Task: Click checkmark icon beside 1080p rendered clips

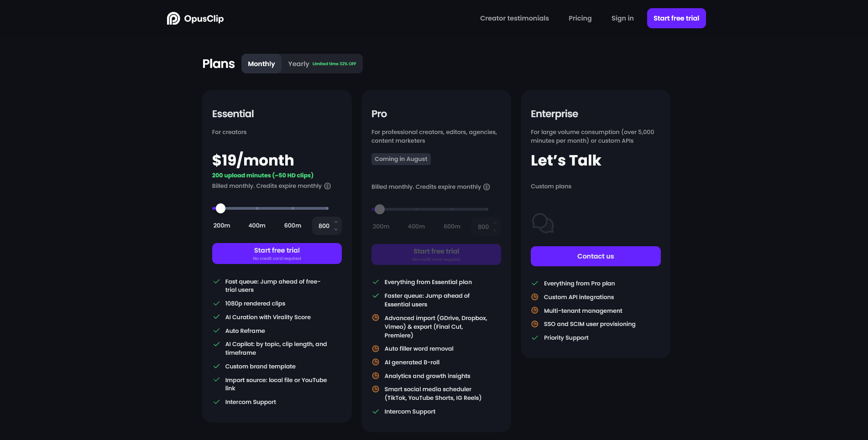Action: [x=217, y=304]
